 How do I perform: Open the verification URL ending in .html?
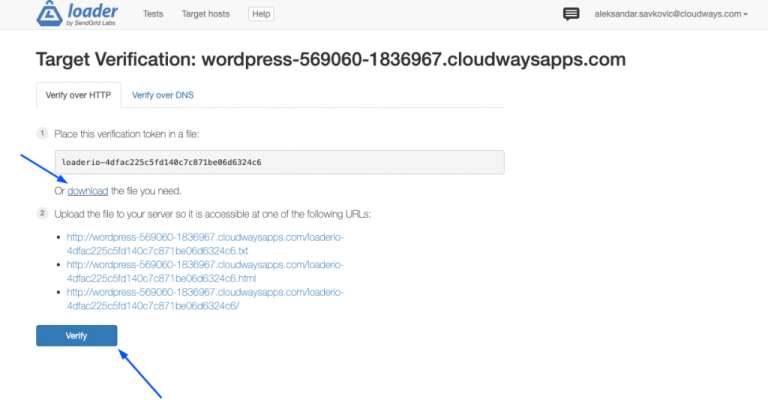tap(205, 271)
